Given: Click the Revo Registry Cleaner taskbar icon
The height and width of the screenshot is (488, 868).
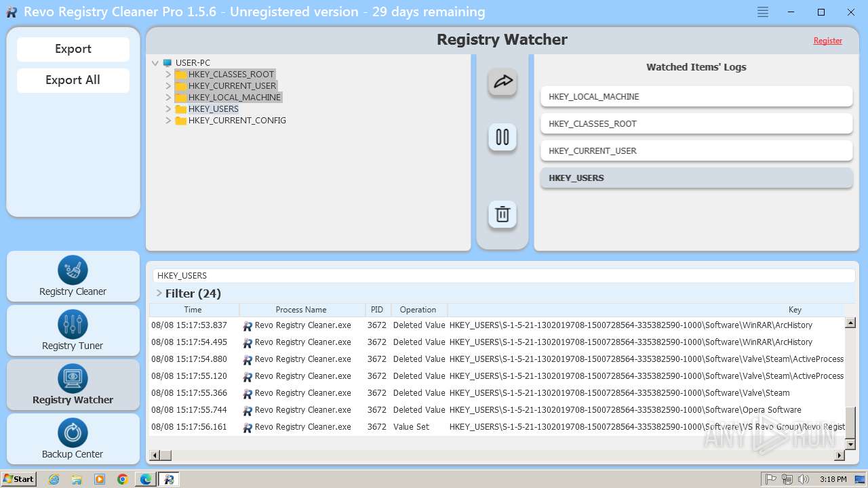Looking at the screenshot, I should coord(169,479).
